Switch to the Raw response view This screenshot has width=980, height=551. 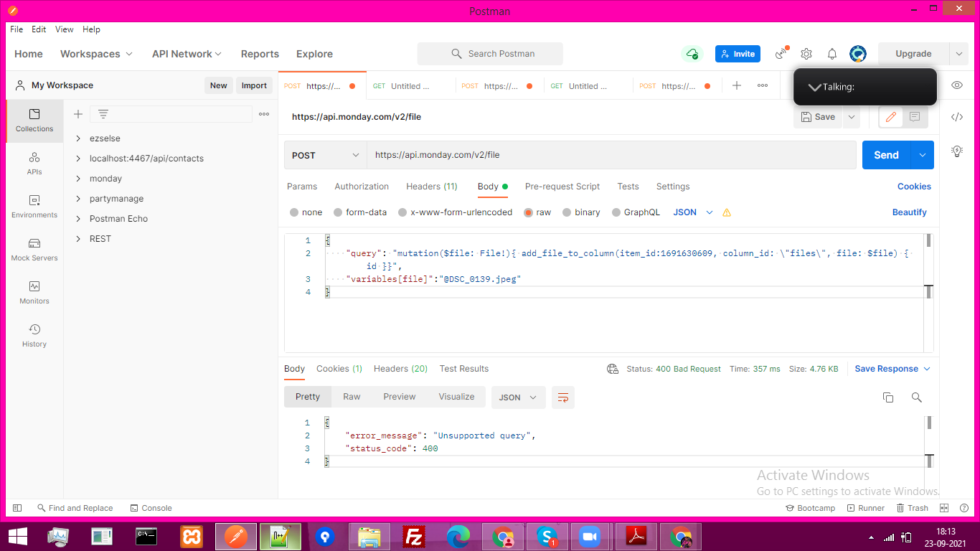click(x=352, y=397)
